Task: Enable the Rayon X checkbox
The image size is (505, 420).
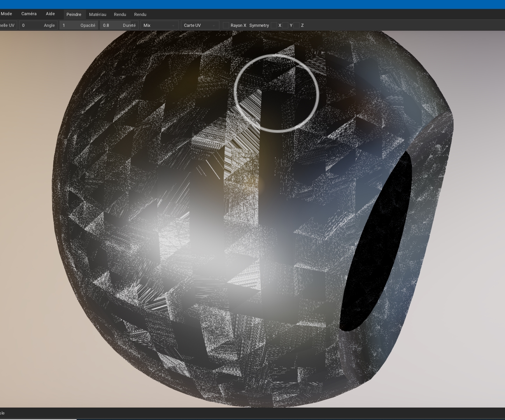Action: [x=226, y=25]
